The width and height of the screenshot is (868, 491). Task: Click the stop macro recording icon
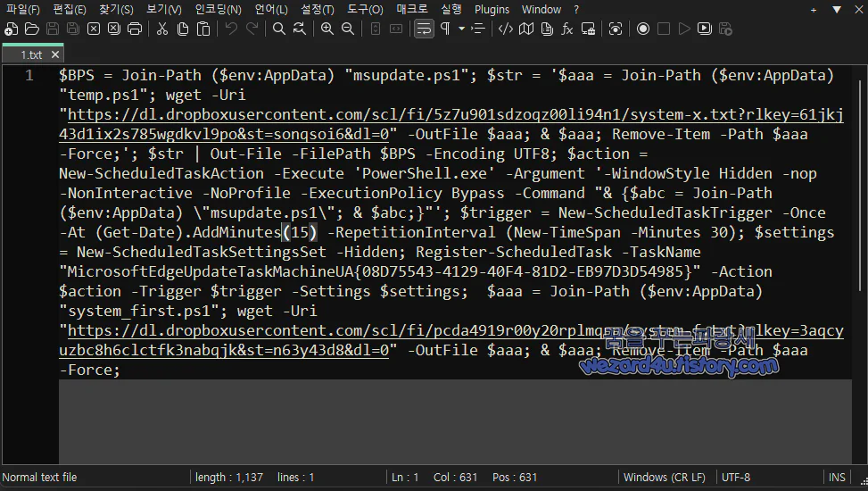pyautogui.click(x=664, y=29)
